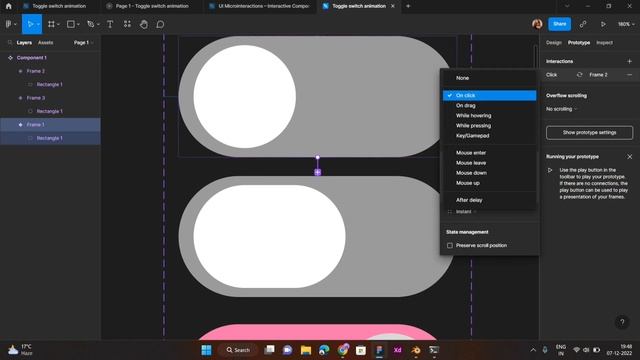Select the Hand tool

tap(144, 24)
